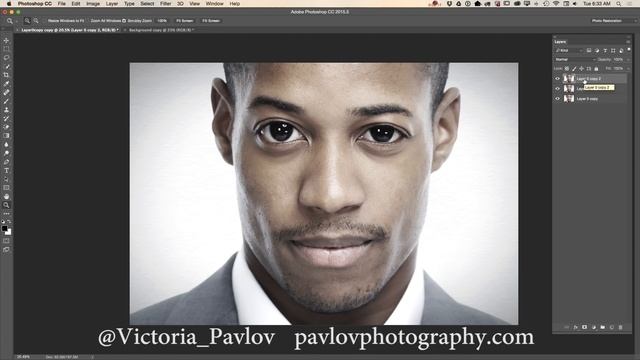This screenshot has width=640, height=360.
Task: Select the Gradient tool
Action: point(6,136)
